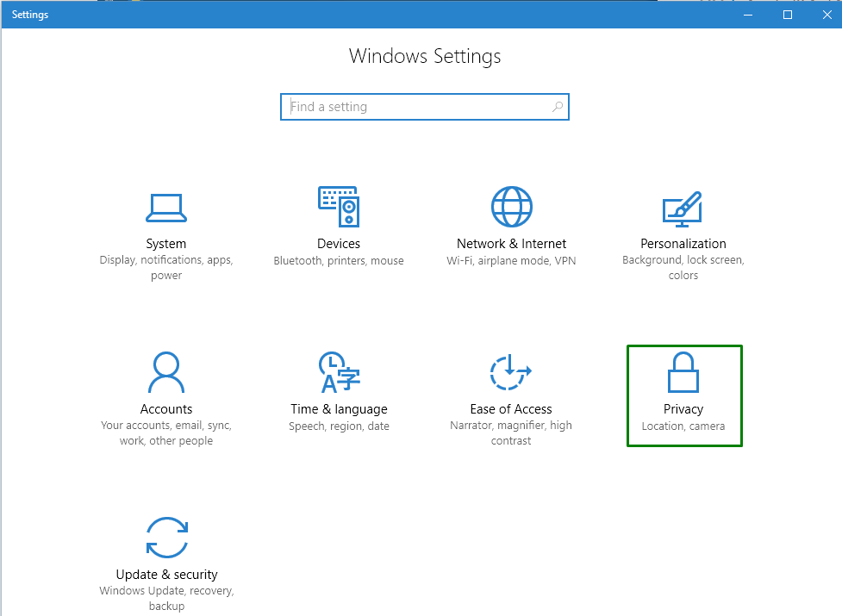Click 'Windows Update, recovery, backup' description
Image resolution: width=842 pixels, height=616 pixels.
coord(166,598)
